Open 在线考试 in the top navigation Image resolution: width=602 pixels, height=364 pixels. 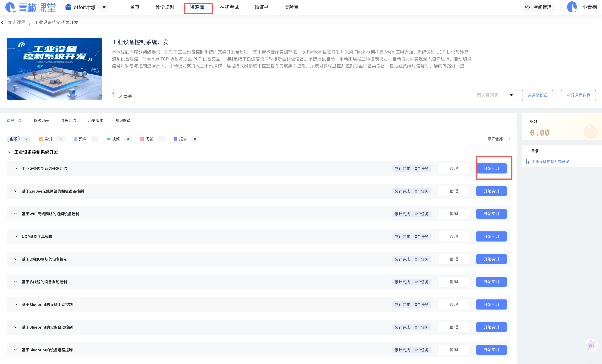[x=229, y=7]
